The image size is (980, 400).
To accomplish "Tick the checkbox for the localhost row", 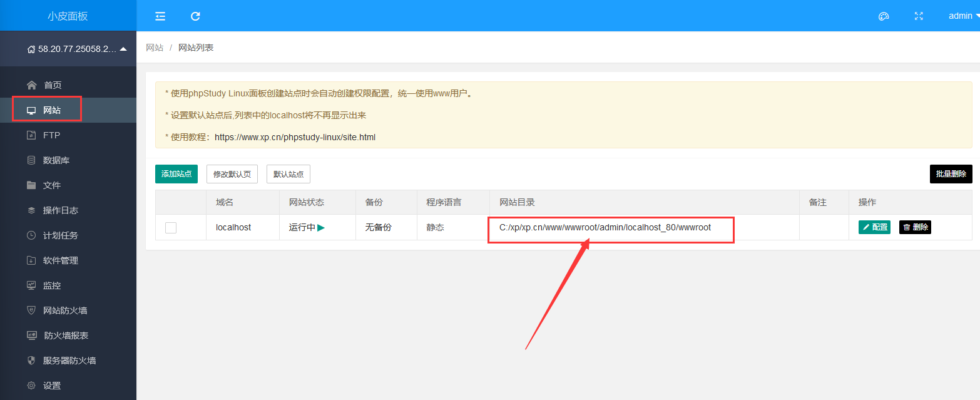I will [x=171, y=228].
